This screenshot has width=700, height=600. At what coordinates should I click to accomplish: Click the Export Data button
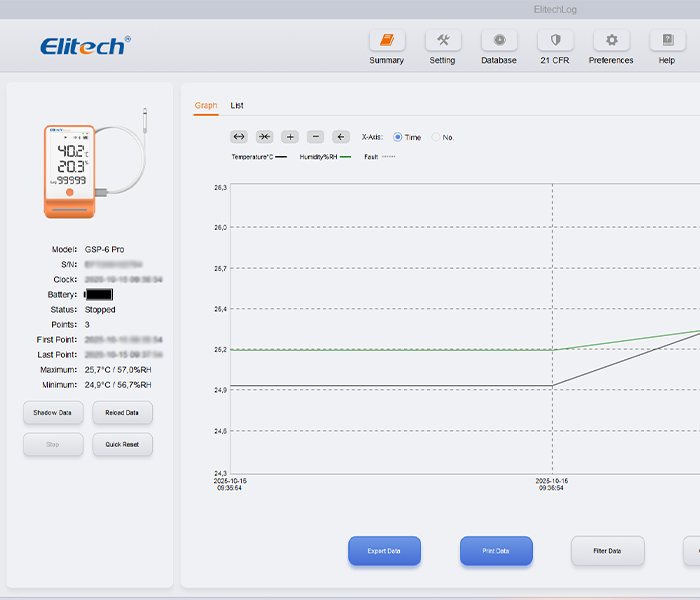click(384, 551)
